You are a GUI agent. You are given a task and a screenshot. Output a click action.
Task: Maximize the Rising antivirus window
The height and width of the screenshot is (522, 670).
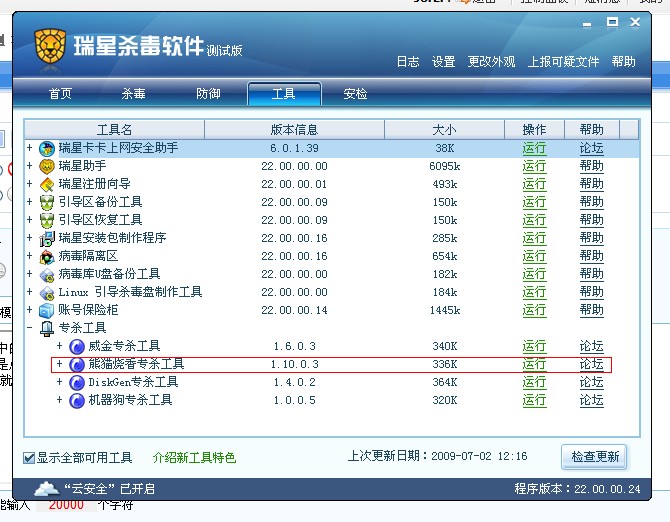pyautogui.click(x=612, y=22)
